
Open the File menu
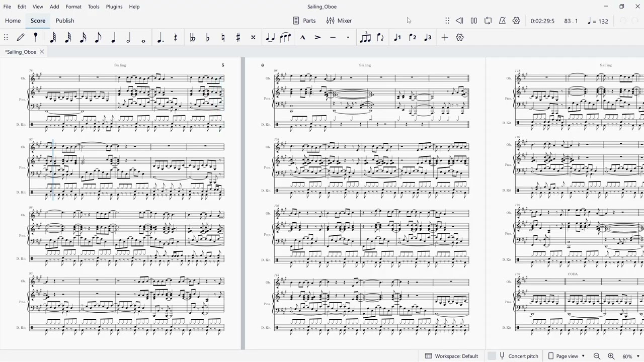[7, 7]
